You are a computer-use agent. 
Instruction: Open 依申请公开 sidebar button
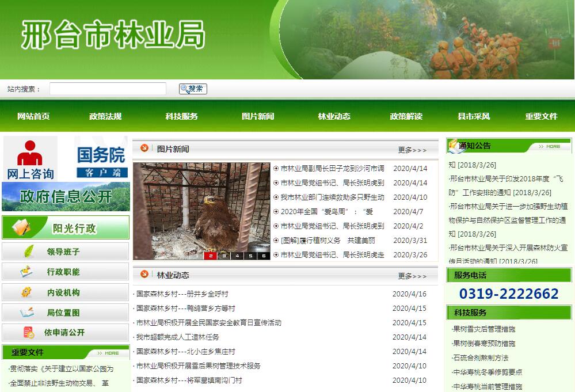click(66, 332)
